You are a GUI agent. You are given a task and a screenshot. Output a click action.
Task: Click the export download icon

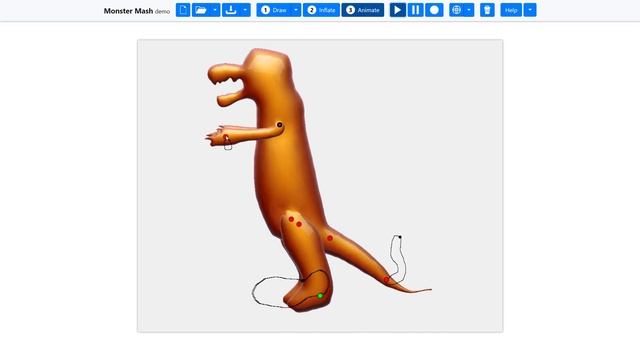[x=231, y=10]
